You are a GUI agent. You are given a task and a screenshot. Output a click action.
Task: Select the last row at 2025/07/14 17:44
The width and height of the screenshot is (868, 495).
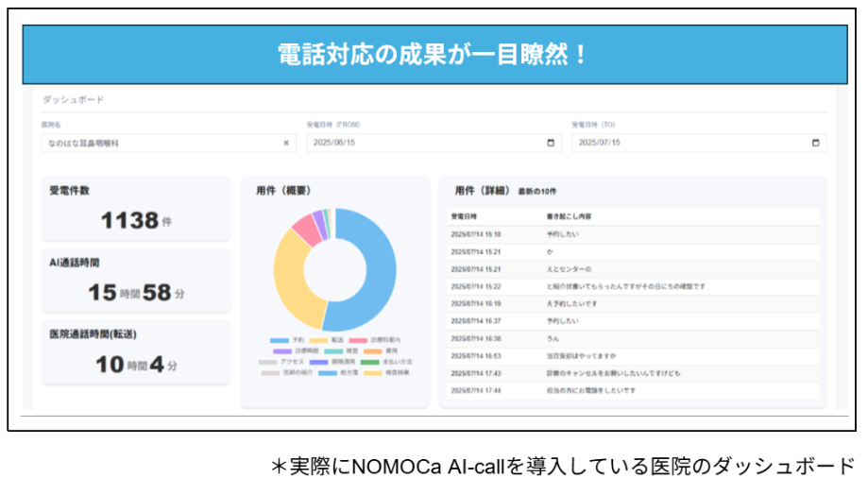633,390
